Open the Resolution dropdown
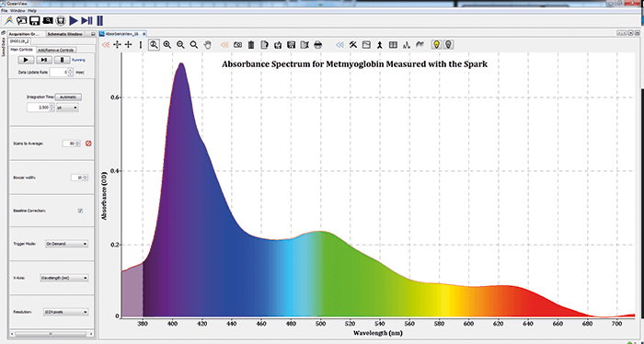Screen dimensions: 644x344 pyautogui.click(x=65, y=312)
